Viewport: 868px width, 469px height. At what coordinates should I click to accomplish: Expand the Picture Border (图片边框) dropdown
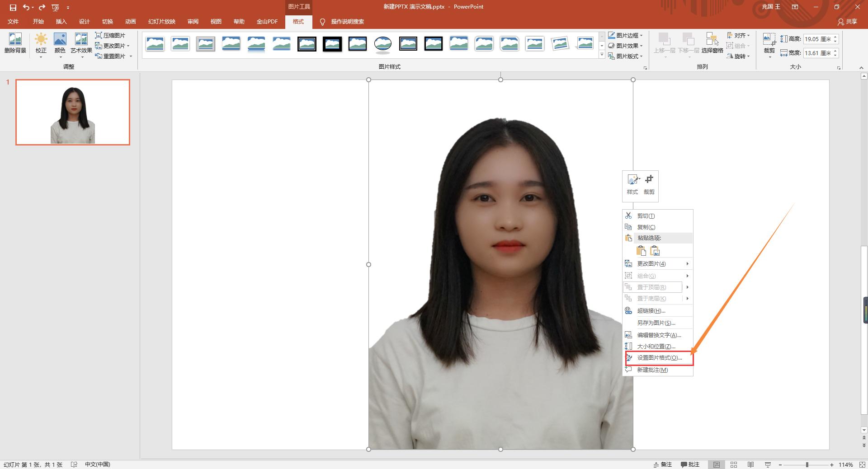(x=626, y=35)
